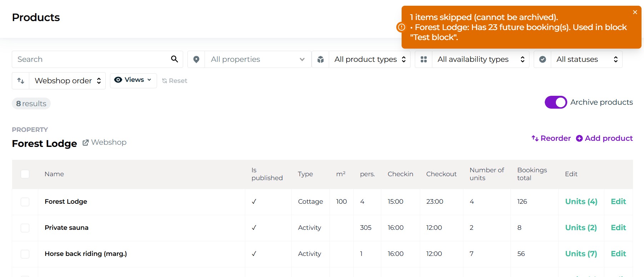
Task: Edit the Private sauna product
Action: (x=618, y=228)
